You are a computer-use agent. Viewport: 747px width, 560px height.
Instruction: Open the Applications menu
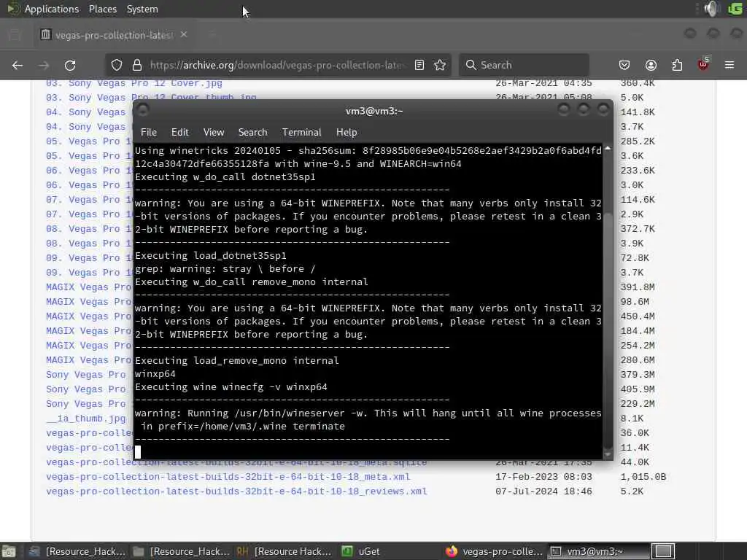pyautogui.click(x=52, y=9)
